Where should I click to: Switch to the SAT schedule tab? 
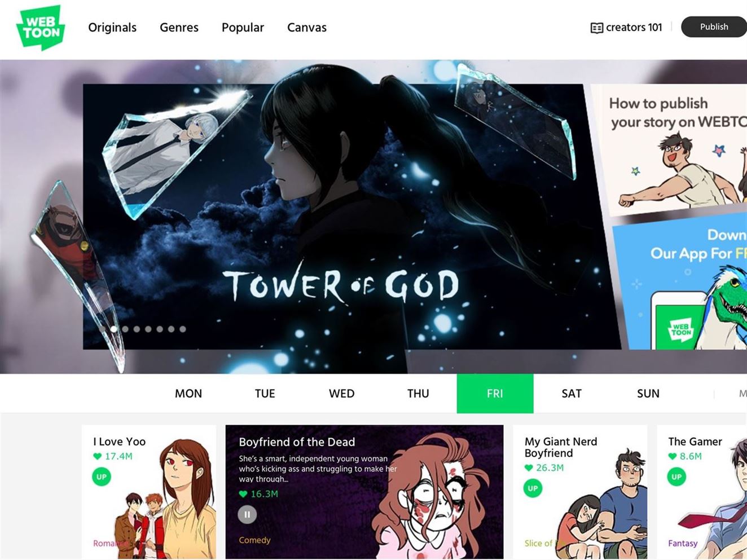pos(572,394)
